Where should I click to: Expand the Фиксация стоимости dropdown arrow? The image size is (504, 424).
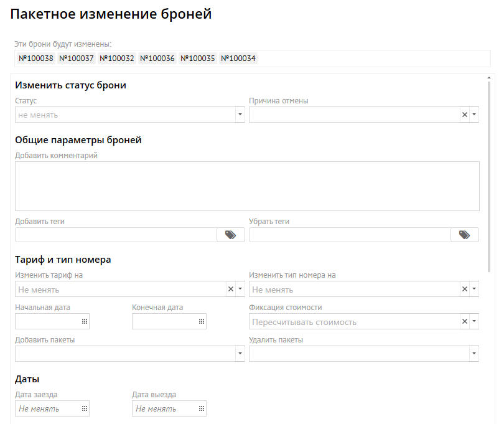point(474,321)
